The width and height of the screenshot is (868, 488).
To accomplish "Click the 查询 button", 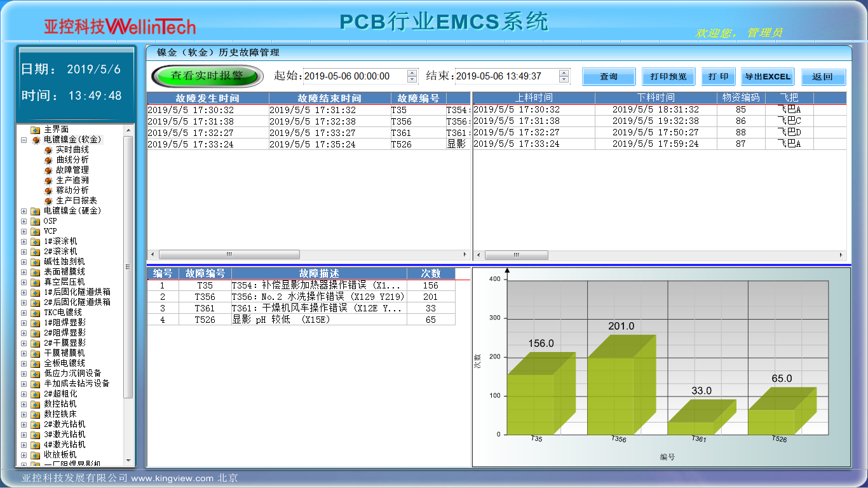I will pos(608,77).
